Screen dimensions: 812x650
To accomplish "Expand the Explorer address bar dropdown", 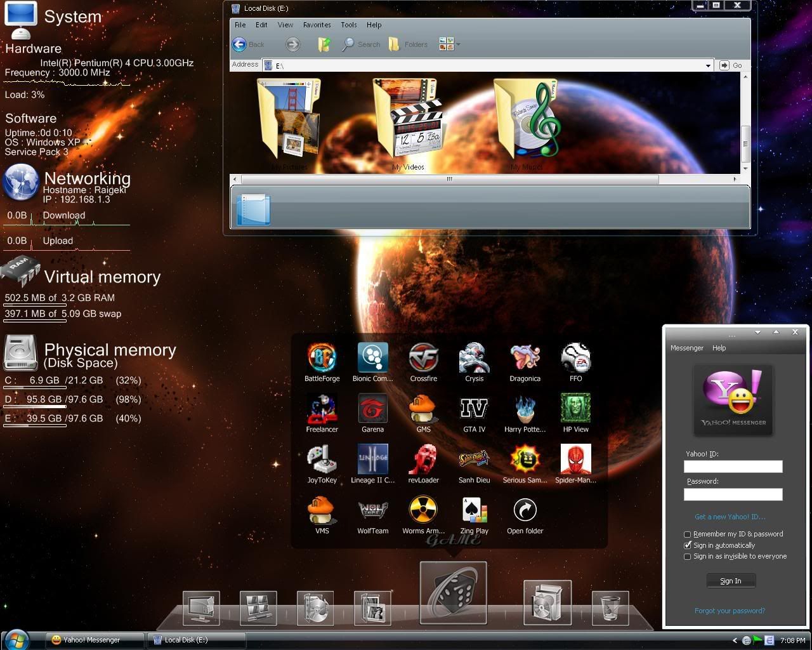I will [x=708, y=65].
